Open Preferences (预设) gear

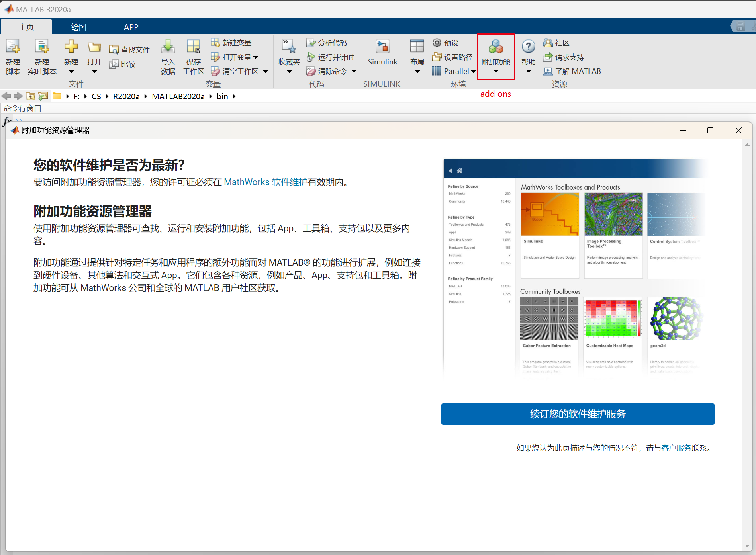pos(446,43)
